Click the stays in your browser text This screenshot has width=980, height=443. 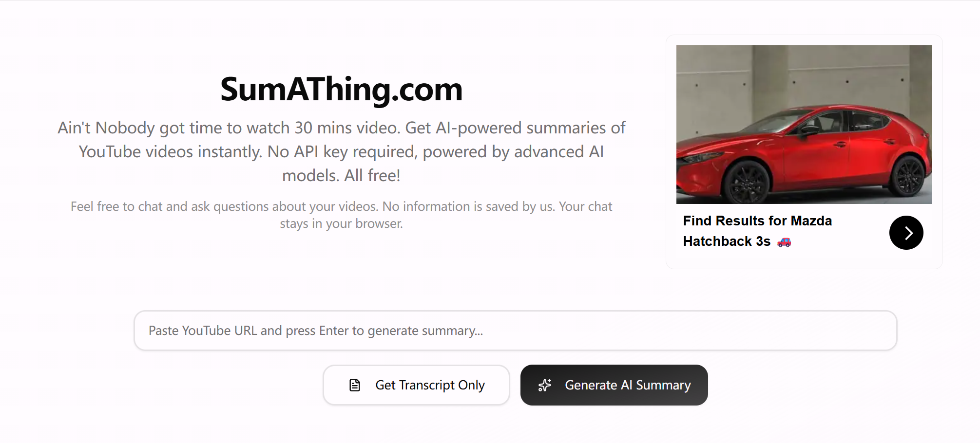pos(341,223)
